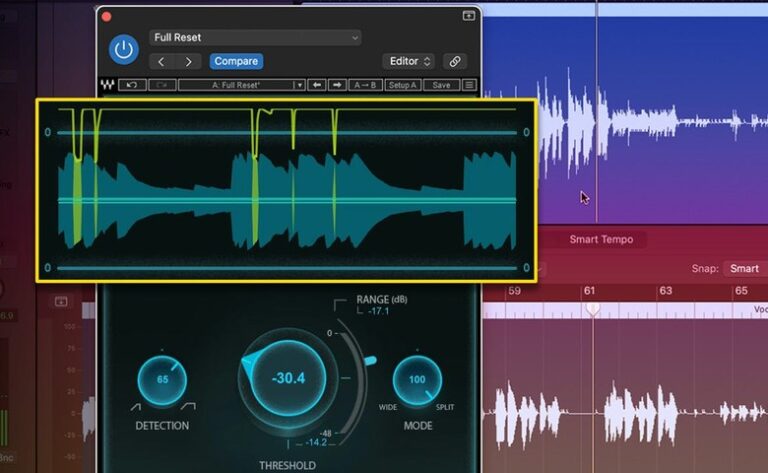The width and height of the screenshot is (768, 473).
Task: Switch setups with the Setup A button
Action: click(x=402, y=85)
